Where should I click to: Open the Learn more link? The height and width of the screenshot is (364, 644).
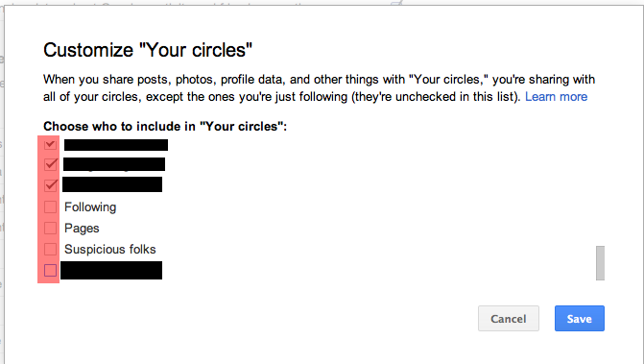[x=556, y=97]
